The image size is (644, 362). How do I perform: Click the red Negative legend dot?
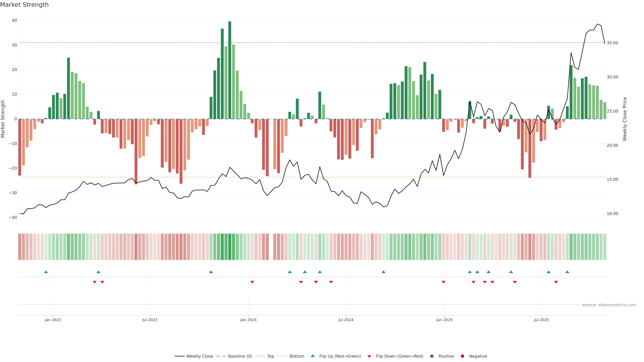pyautogui.click(x=462, y=356)
